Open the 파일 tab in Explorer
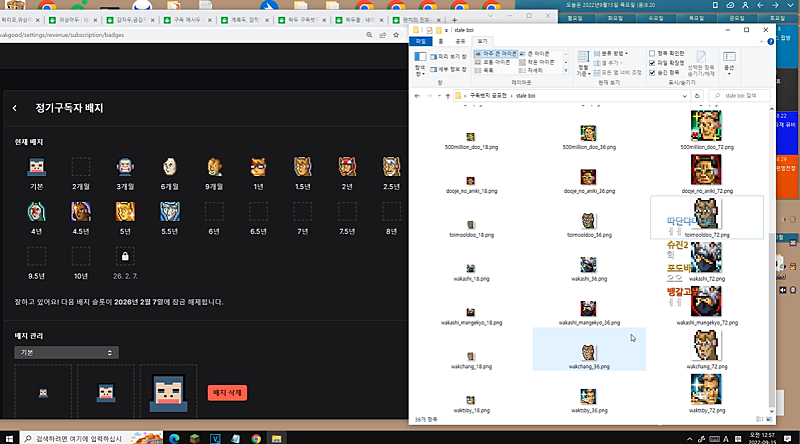800x444 pixels. (x=420, y=41)
